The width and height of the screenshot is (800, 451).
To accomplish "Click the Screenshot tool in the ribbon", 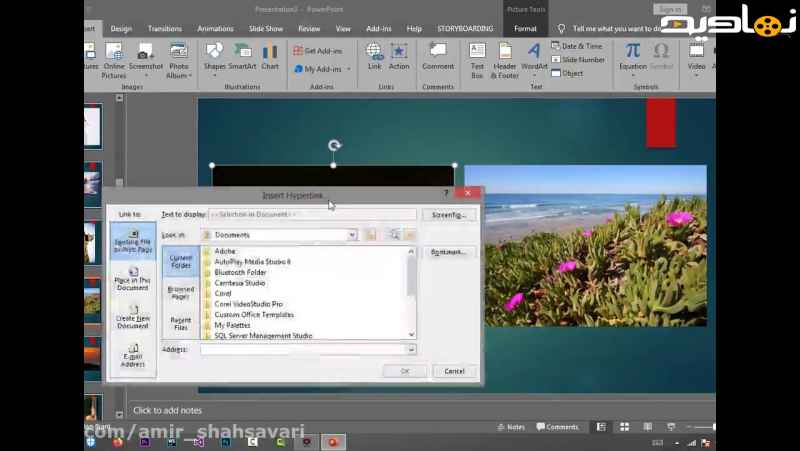I will click(145, 60).
